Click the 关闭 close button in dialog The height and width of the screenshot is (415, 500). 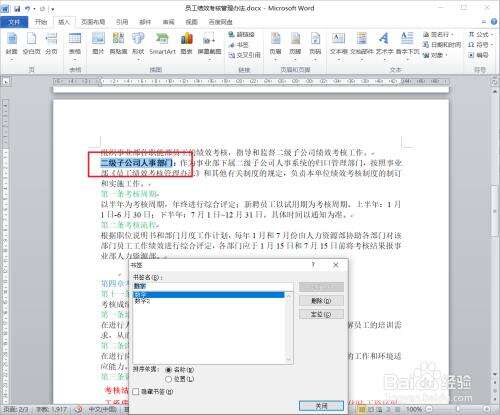tap(321, 405)
